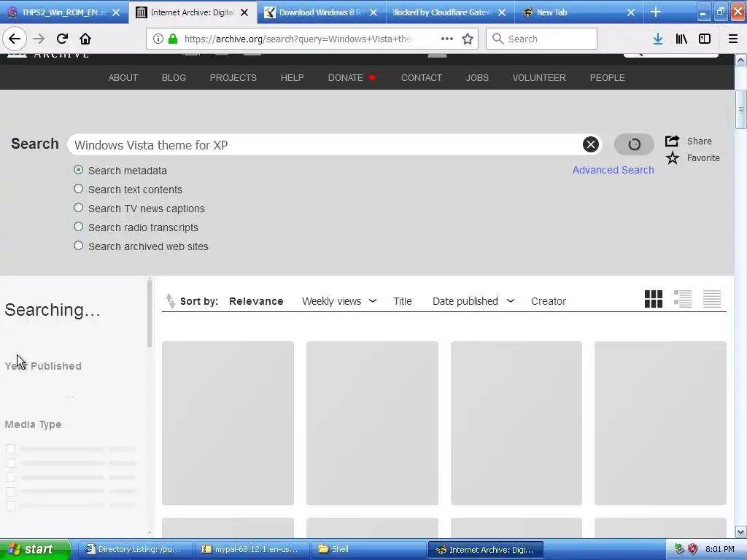
Task: Focus the browser Search box
Action: click(542, 39)
